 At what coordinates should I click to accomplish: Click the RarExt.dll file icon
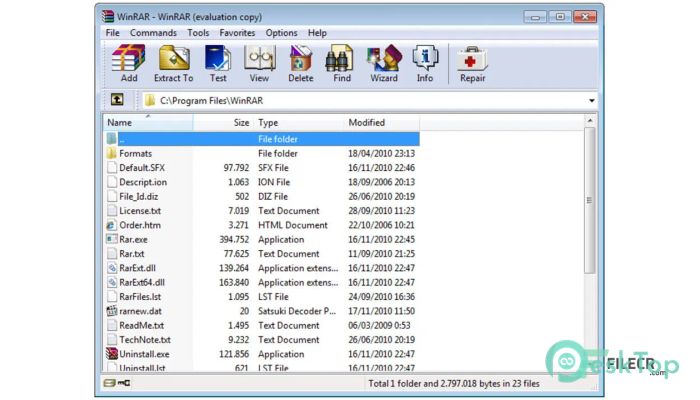click(112, 268)
